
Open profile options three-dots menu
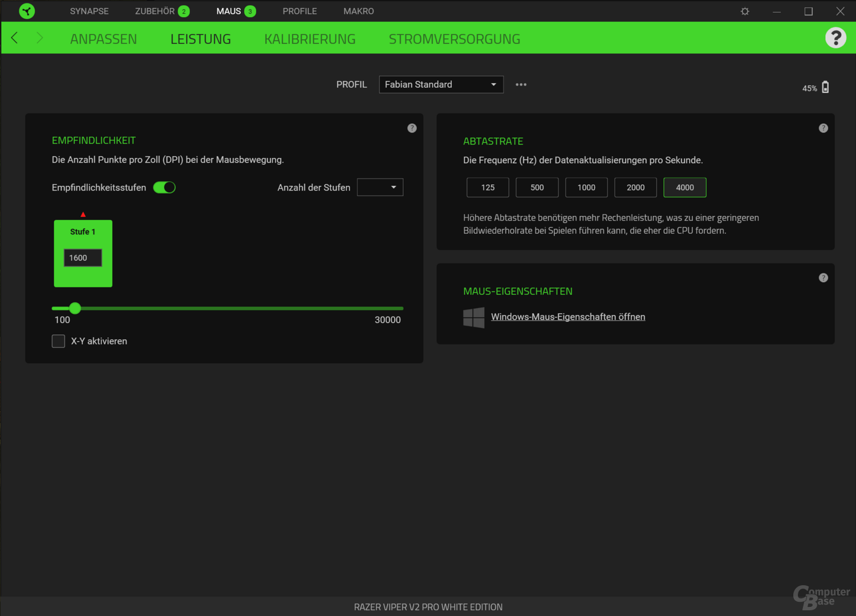(x=521, y=84)
